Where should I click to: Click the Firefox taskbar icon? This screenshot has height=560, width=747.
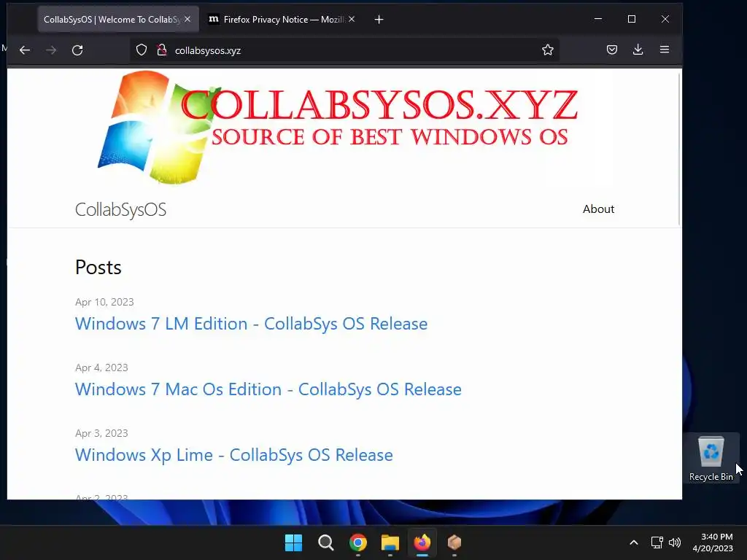pyautogui.click(x=422, y=542)
